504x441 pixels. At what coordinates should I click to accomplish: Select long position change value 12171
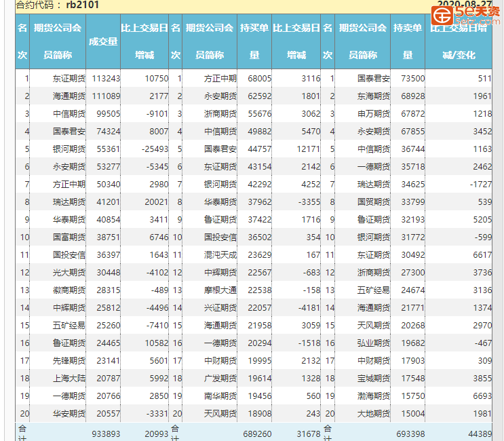pyautogui.click(x=309, y=149)
